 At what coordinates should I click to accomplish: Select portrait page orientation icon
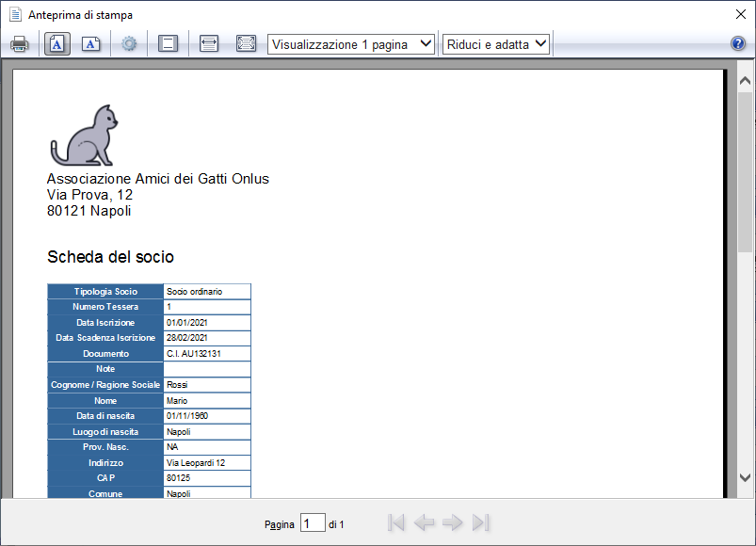click(x=57, y=44)
